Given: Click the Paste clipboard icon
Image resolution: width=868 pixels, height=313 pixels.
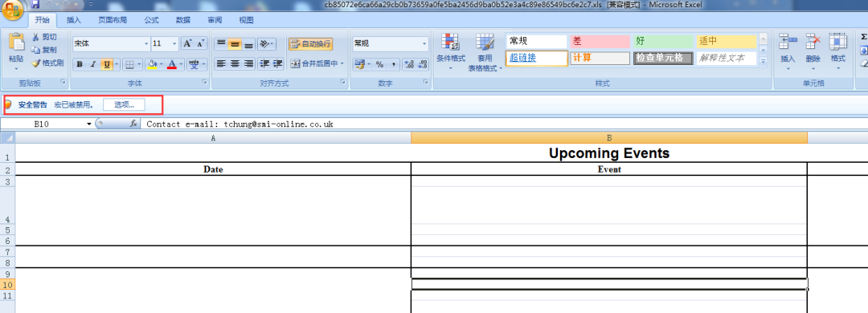Looking at the screenshot, I should (x=17, y=42).
